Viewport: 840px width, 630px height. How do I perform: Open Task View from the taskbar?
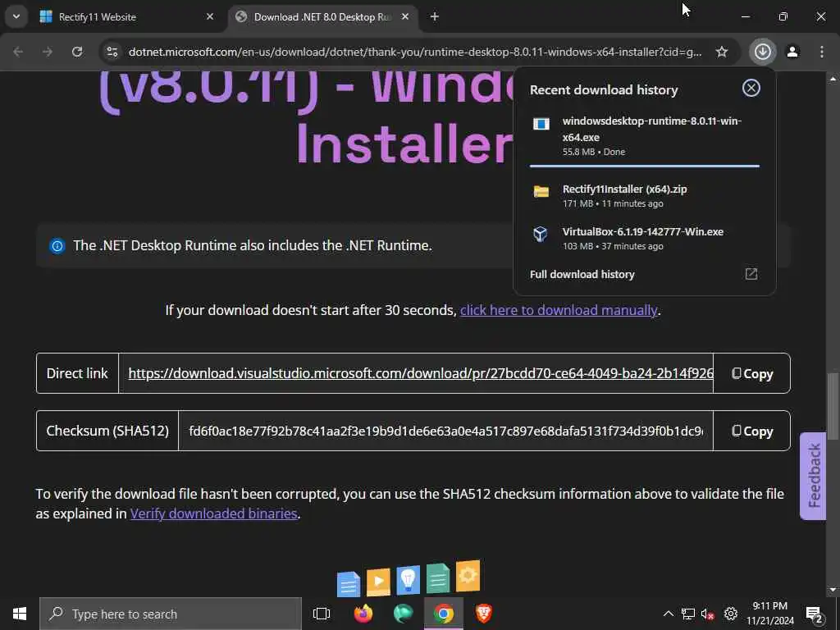pos(322,614)
